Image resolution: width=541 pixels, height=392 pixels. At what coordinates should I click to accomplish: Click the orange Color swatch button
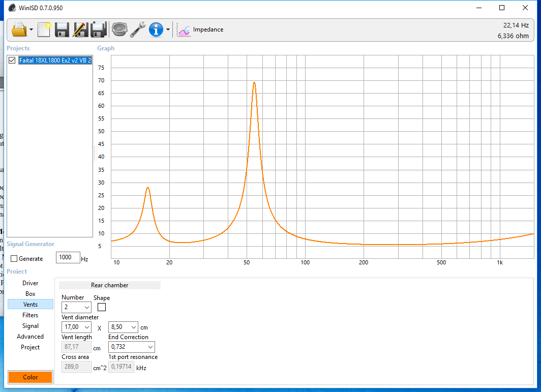[31, 377]
